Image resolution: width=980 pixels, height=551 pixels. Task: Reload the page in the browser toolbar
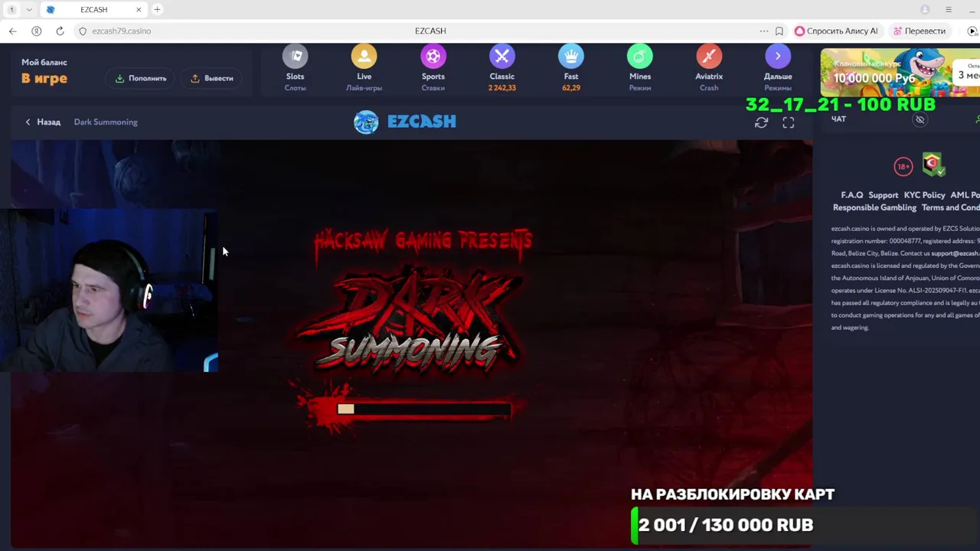pyautogui.click(x=60, y=31)
